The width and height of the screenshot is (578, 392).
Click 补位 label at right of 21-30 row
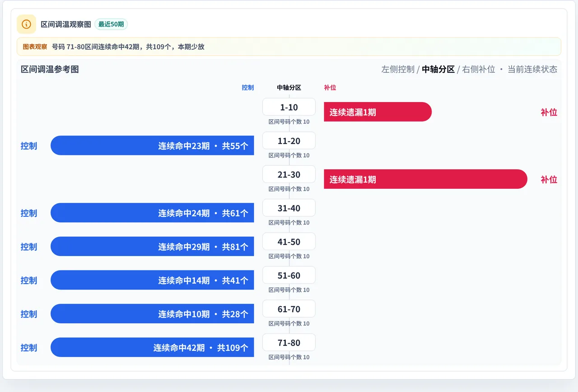[x=549, y=180]
